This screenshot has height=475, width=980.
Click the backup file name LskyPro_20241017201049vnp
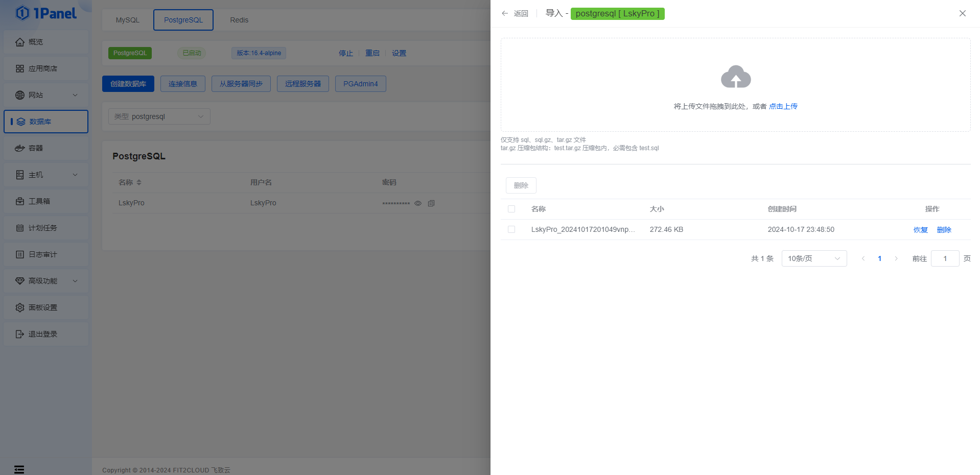pos(583,229)
